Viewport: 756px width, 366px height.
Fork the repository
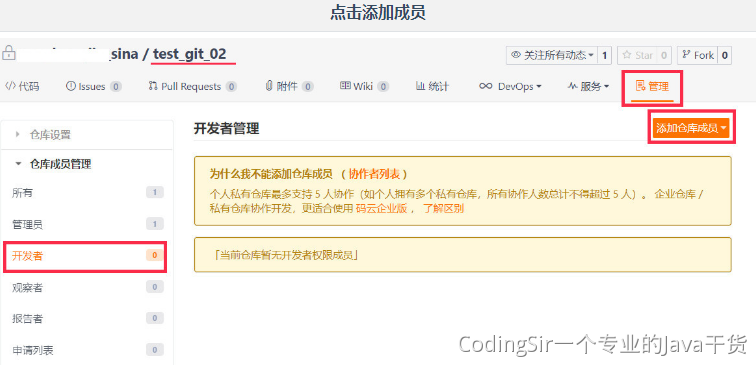pyautogui.click(x=698, y=55)
